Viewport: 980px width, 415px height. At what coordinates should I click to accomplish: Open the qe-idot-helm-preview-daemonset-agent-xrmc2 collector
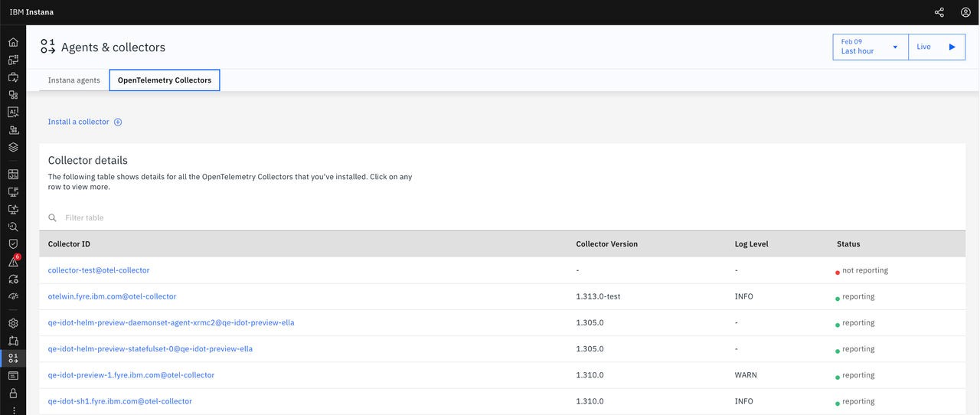click(x=171, y=322)
